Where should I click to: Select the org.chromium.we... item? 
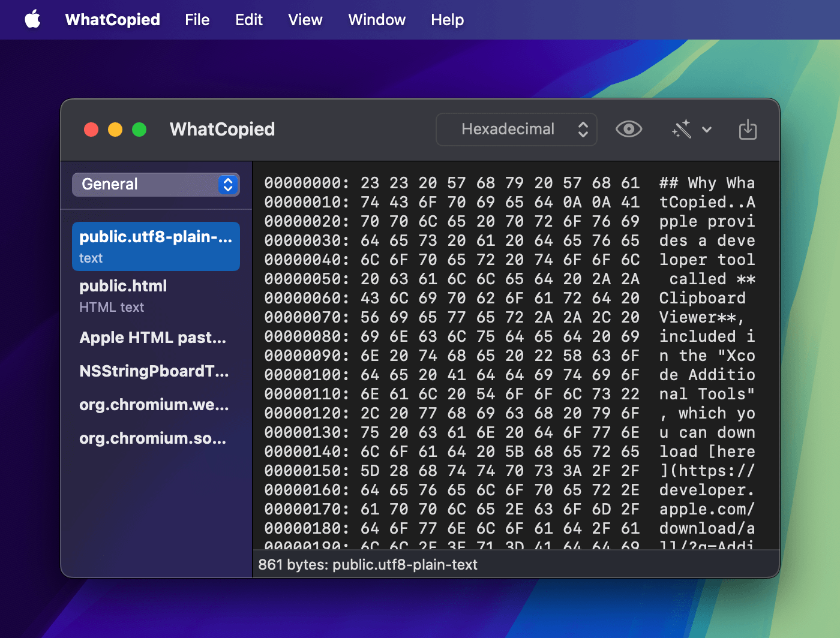point(156,405)
